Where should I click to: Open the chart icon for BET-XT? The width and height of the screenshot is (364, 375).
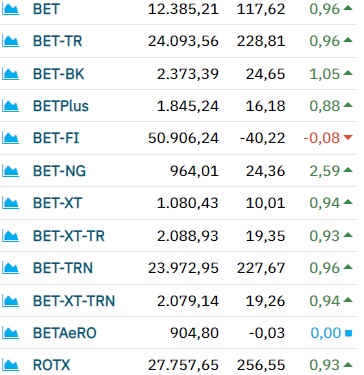10,203
